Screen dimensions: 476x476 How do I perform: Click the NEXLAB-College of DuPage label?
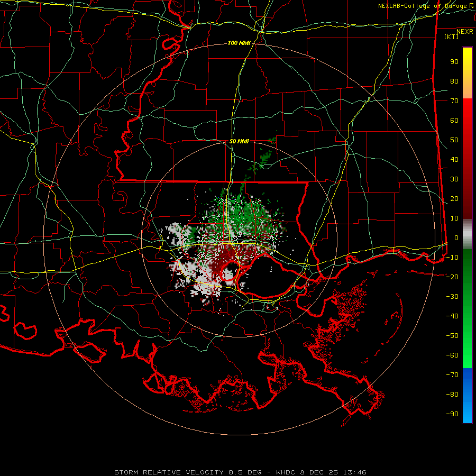[x=425, y=6]
